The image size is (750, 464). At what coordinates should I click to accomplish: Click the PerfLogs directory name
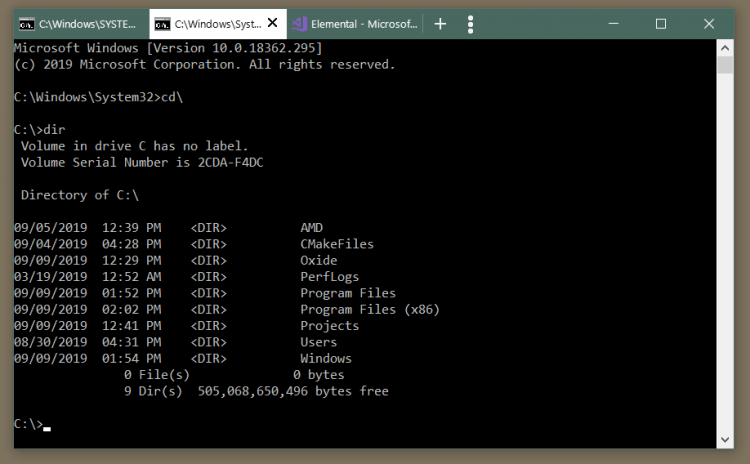coord(329,277)
